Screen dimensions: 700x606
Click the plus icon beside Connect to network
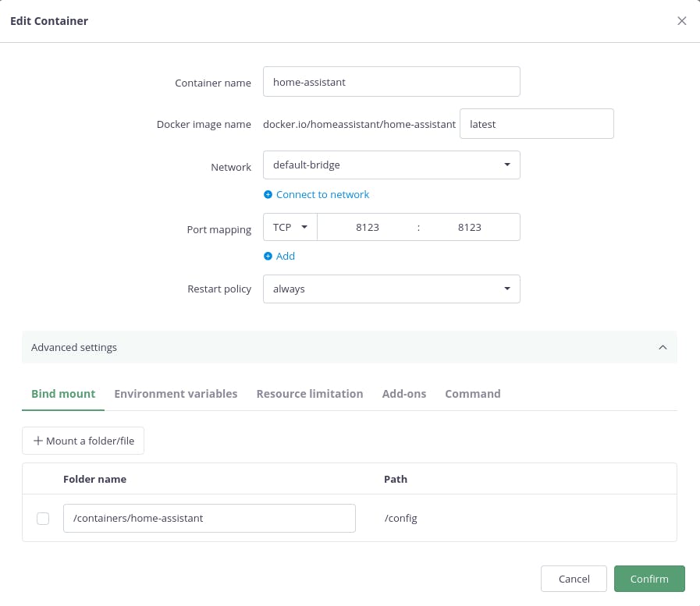coord(268,195)
